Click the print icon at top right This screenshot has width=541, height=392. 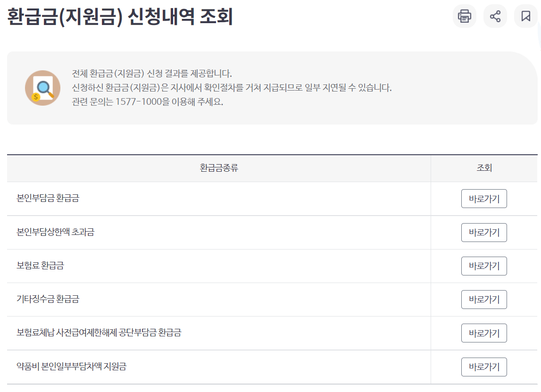[464, 16]
